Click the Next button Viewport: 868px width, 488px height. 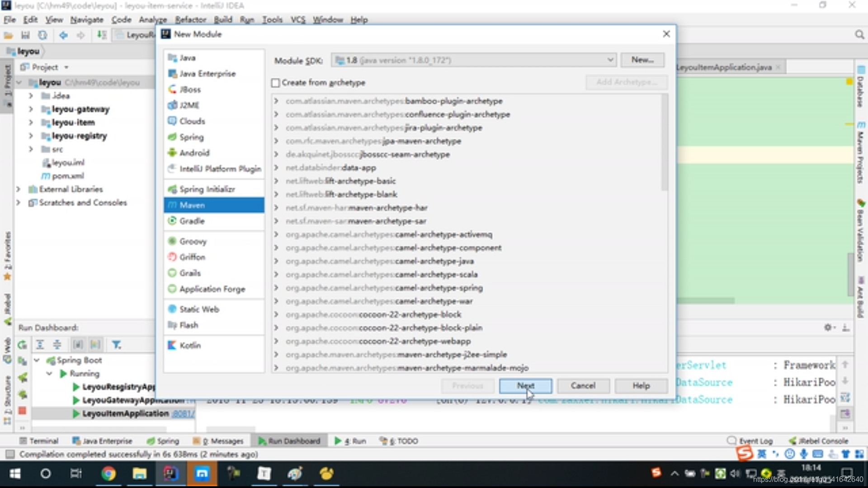(x=525, y=386)
